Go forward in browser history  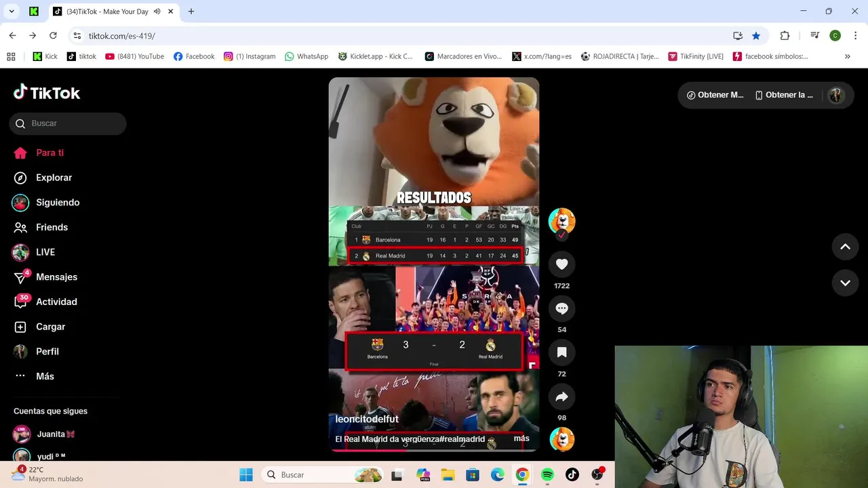(33, 35)
